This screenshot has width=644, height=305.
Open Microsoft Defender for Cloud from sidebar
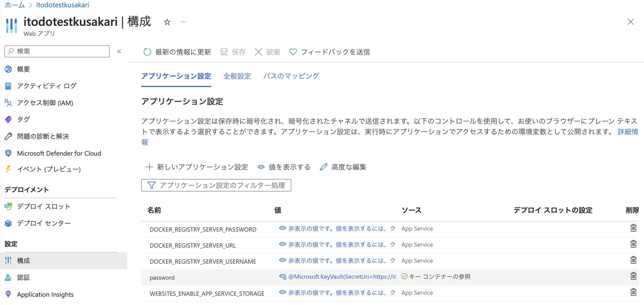click(59, 153)
